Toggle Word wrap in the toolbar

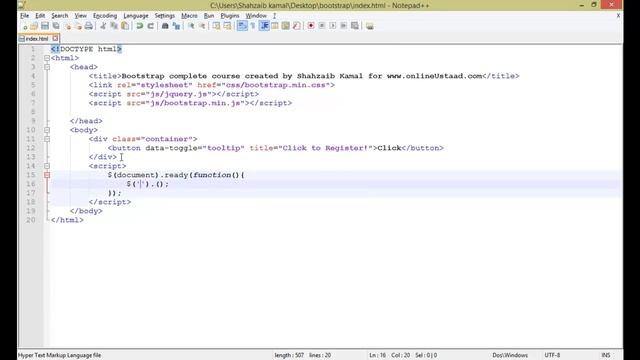pyautogui.click(x=242, y=26)
